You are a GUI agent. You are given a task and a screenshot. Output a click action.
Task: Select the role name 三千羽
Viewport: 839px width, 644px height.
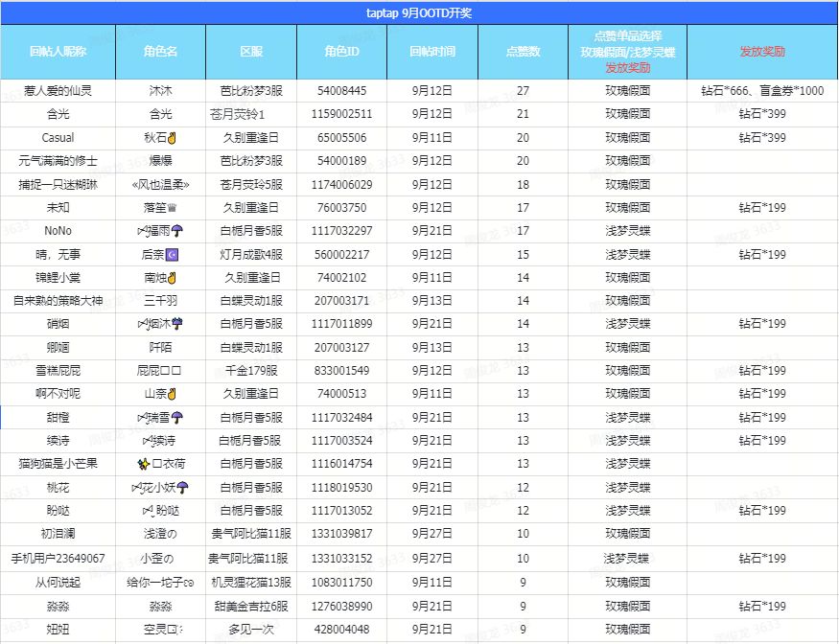coord(160,301)
